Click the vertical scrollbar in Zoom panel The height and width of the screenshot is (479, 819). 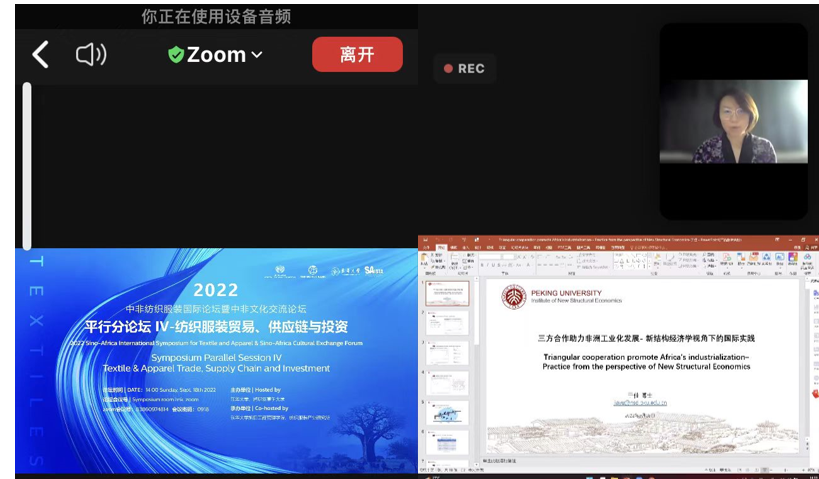click(27, 166)
